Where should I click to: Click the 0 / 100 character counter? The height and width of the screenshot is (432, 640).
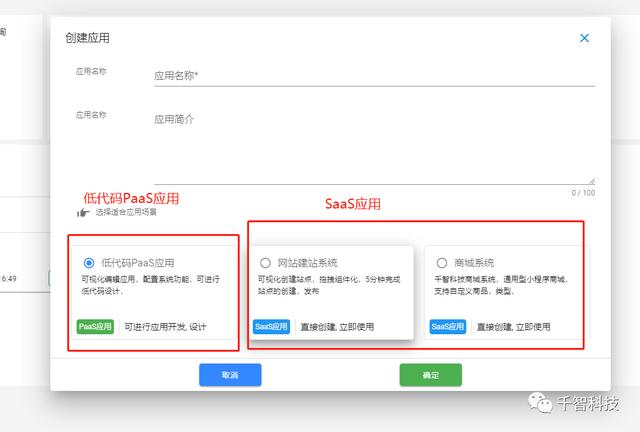[x=583, y=193]
